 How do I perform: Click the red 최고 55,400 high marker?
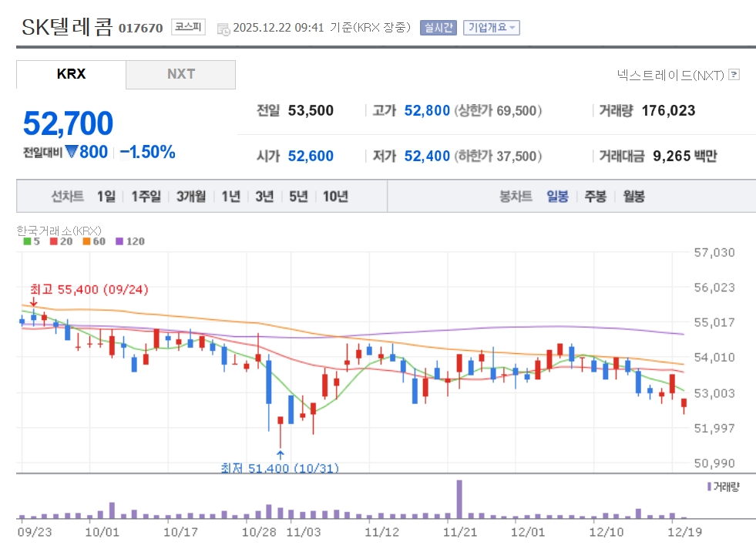pyautogui.click(x=89, y=289)
